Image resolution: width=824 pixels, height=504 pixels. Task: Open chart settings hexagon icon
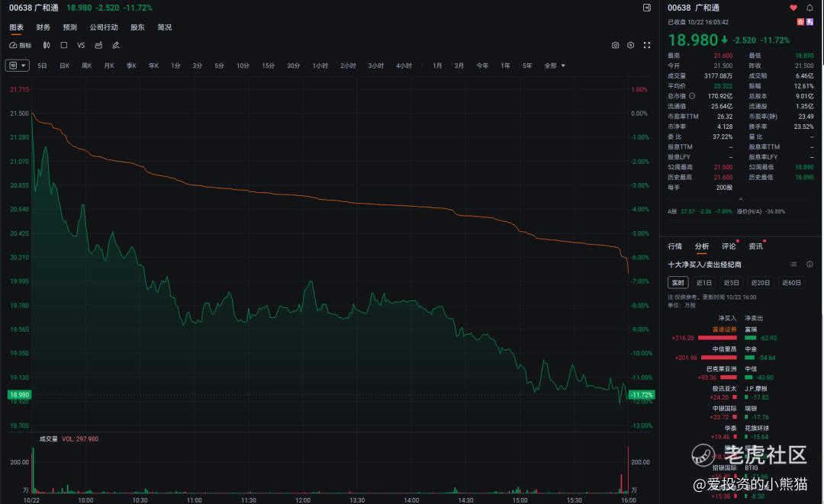[631, 45]
